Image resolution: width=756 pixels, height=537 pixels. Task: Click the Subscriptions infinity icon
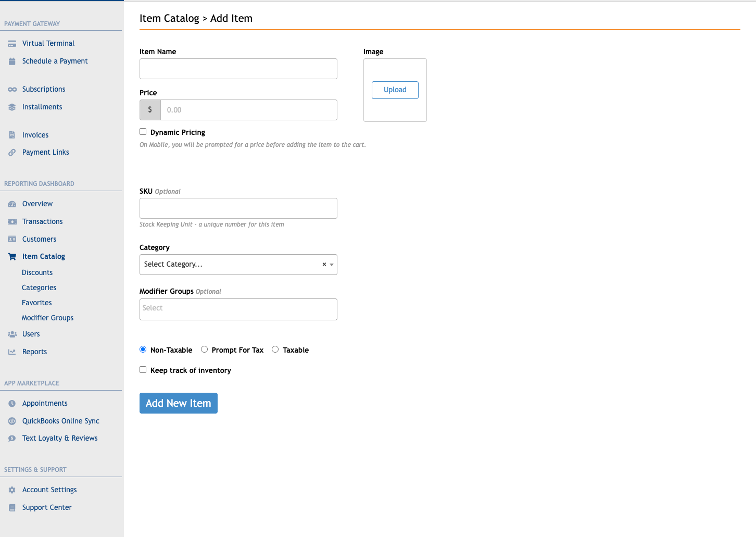click(12, 90)
